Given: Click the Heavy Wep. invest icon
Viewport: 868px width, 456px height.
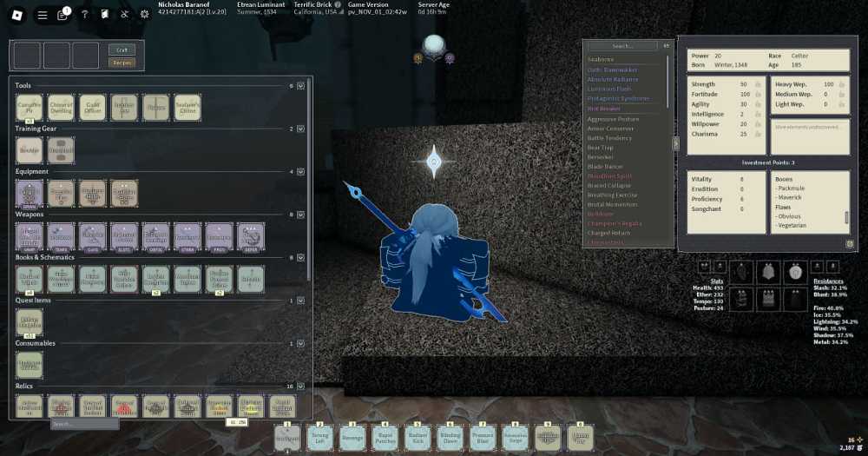Looking at the screenshot, I should coord(841,84).
